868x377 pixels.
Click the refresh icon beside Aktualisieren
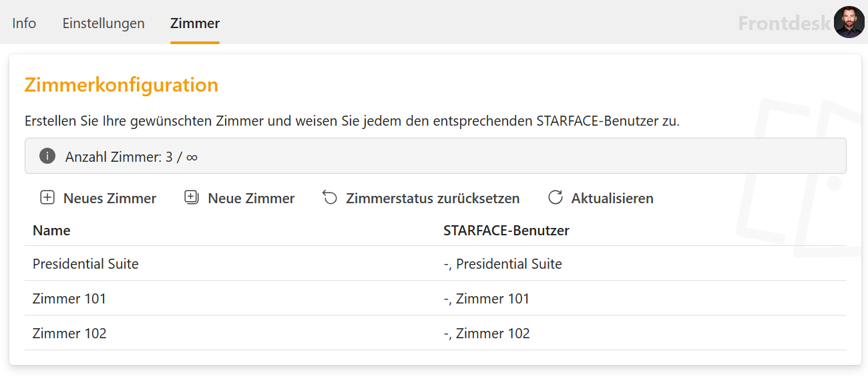coord(556,197)
